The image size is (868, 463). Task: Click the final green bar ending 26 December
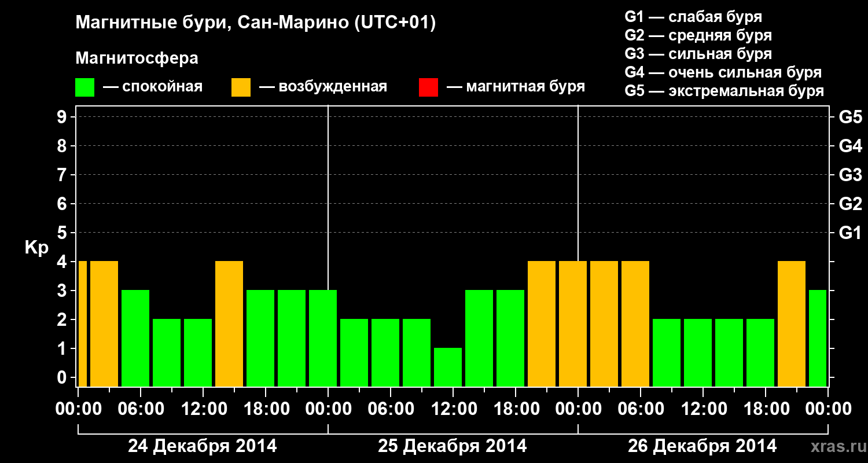(818, 338)
